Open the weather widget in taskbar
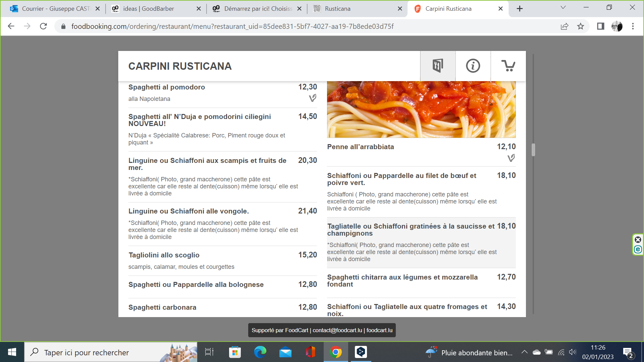 click(x=469, y=352)
